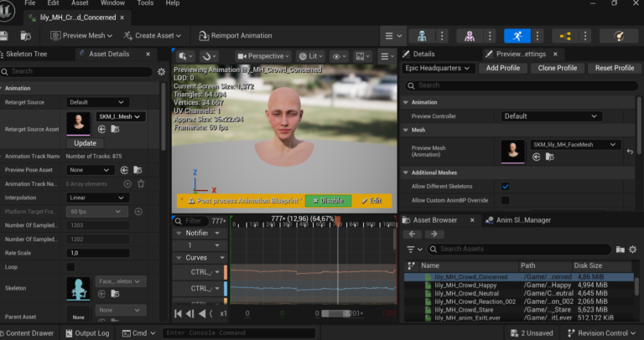The image size is (644, 340).
Task: Use selected asset for Preview Mesh
Action: click(537, 157)
